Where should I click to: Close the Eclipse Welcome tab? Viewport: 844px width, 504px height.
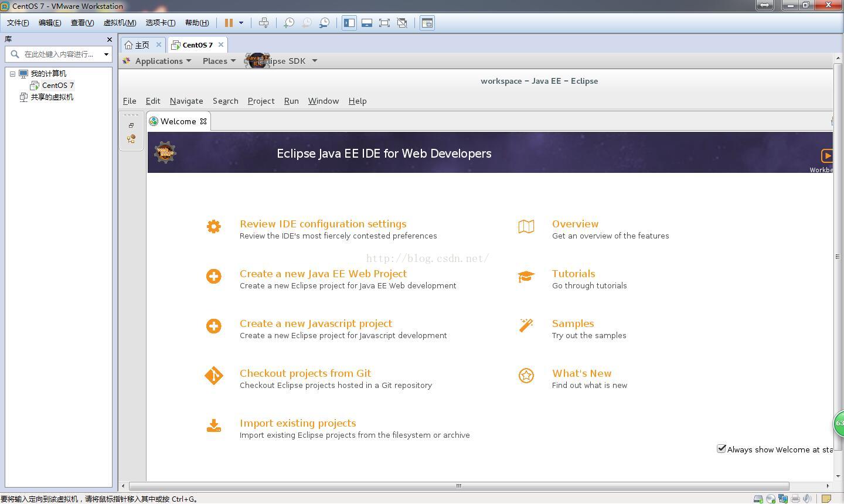[x=203, y=121]
